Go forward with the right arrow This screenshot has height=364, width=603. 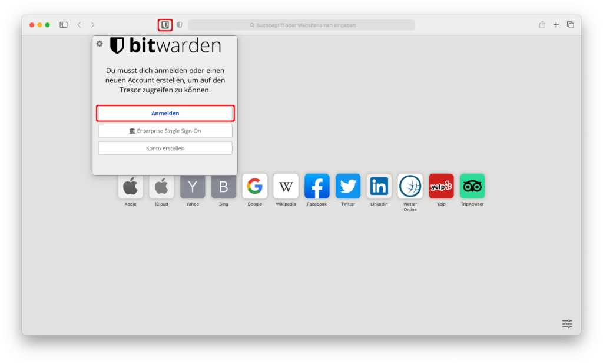[92, 25]
